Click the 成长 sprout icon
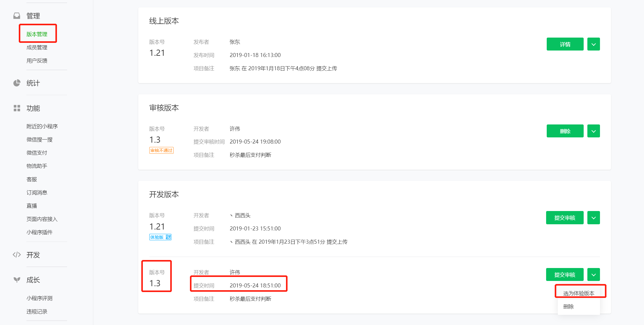 [x=17, y=280]
